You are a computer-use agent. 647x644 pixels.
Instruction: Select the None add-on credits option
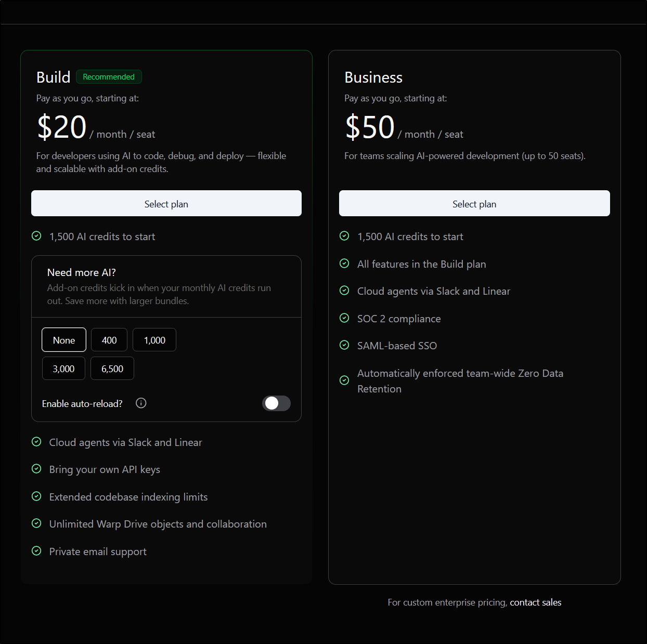[64, 340]
